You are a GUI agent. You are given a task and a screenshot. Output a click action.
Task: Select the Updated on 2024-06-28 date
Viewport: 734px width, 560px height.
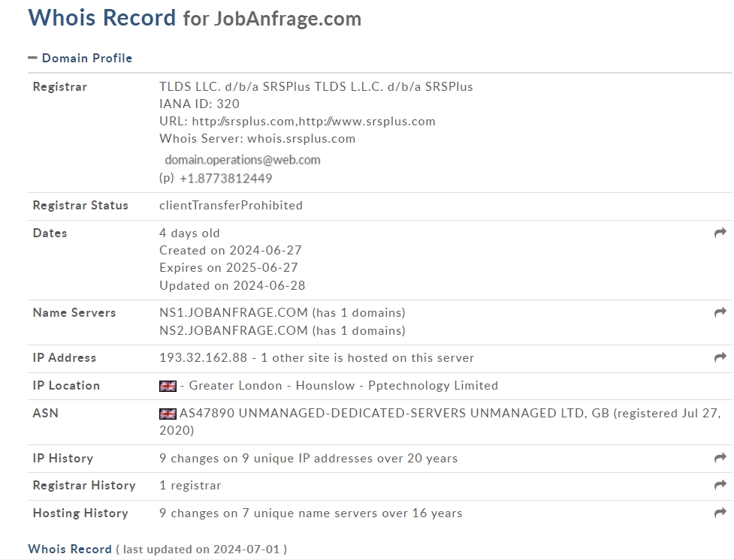[232, 285]
